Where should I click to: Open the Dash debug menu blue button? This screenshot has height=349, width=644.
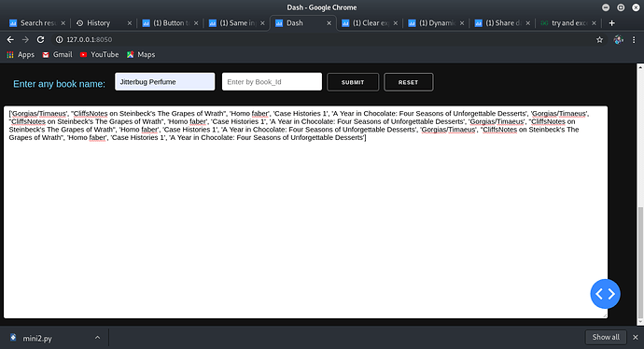click(x=606, y=294)
